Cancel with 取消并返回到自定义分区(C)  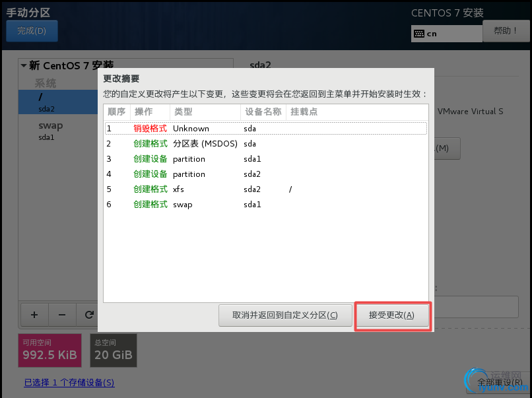pyautogui.click(x=285, y=315)
